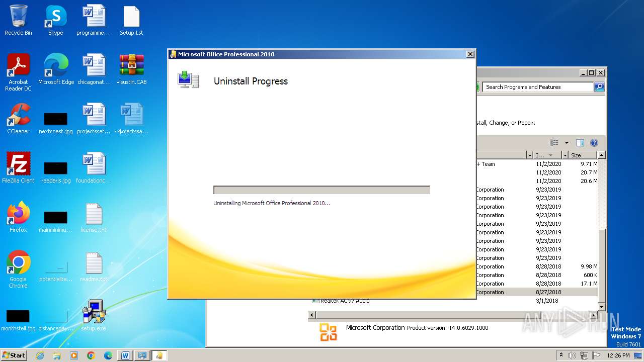Select the visustin.CAB archive icon
This screenshot has height=362, width=644.
(131, 69)
